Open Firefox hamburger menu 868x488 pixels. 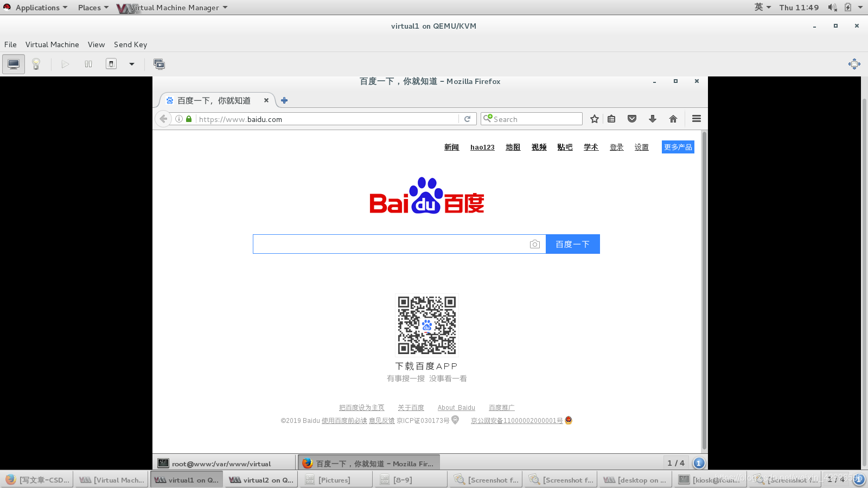pyautogui.click(x=696, y=119)
